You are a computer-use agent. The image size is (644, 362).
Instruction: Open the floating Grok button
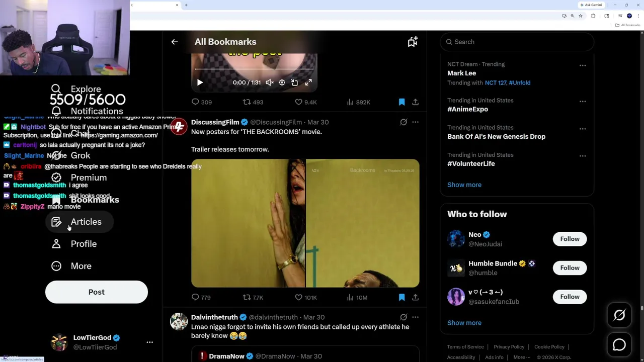click(619, 315)
